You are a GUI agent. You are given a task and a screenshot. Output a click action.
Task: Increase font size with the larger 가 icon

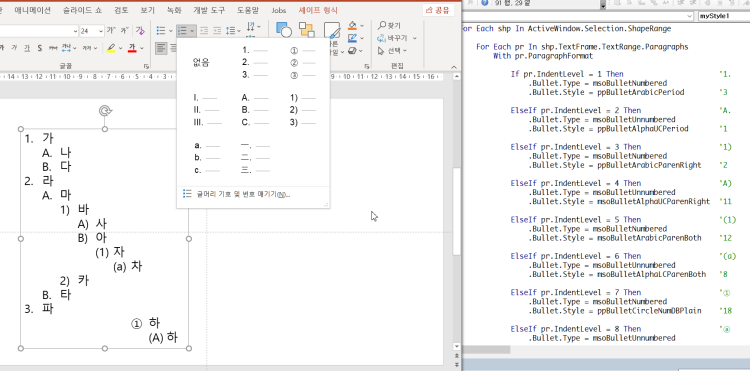pos(110,31)
